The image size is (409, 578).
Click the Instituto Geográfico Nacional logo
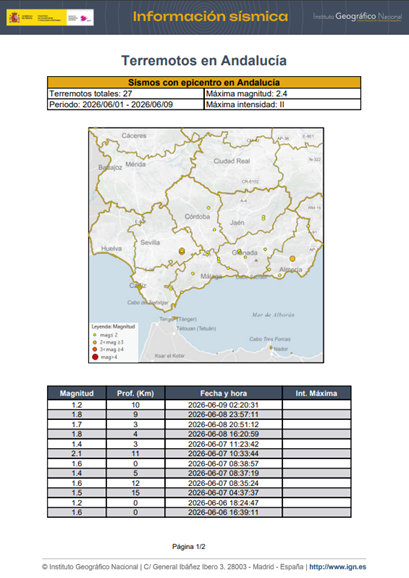357,17
